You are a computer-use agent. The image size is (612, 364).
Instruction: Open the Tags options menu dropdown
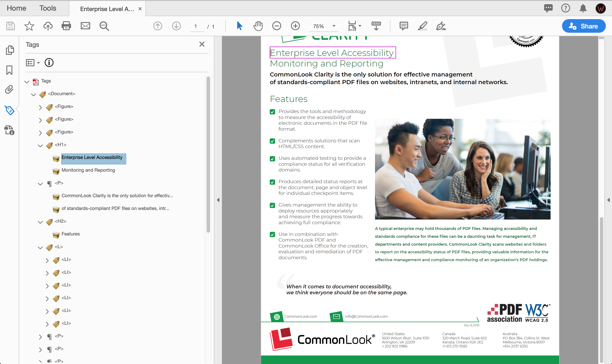(33, 62)
